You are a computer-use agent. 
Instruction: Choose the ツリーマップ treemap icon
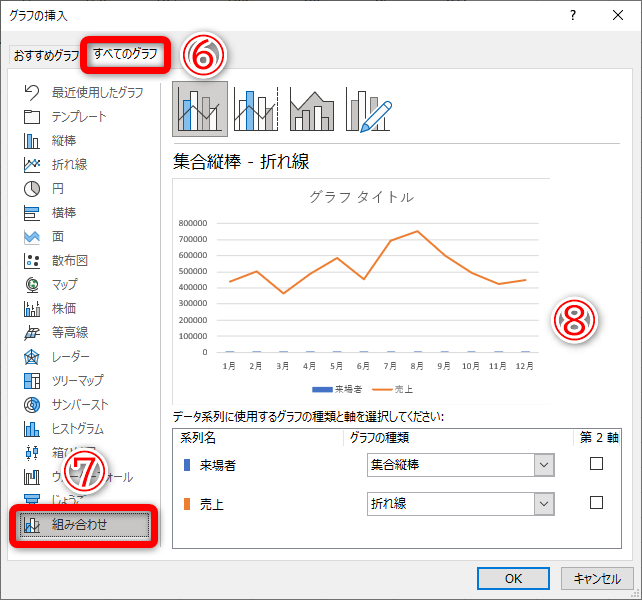(x=32, y=380)
